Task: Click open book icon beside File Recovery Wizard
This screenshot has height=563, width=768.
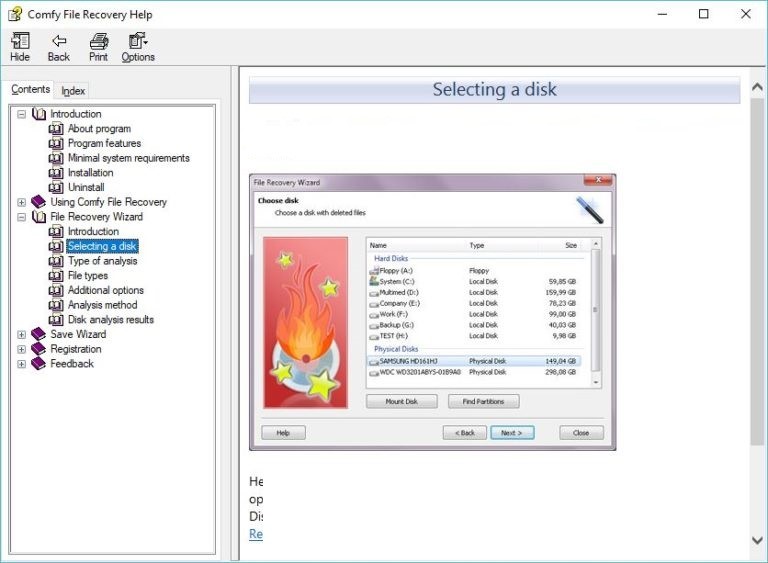Action: (x=39, y=217)
